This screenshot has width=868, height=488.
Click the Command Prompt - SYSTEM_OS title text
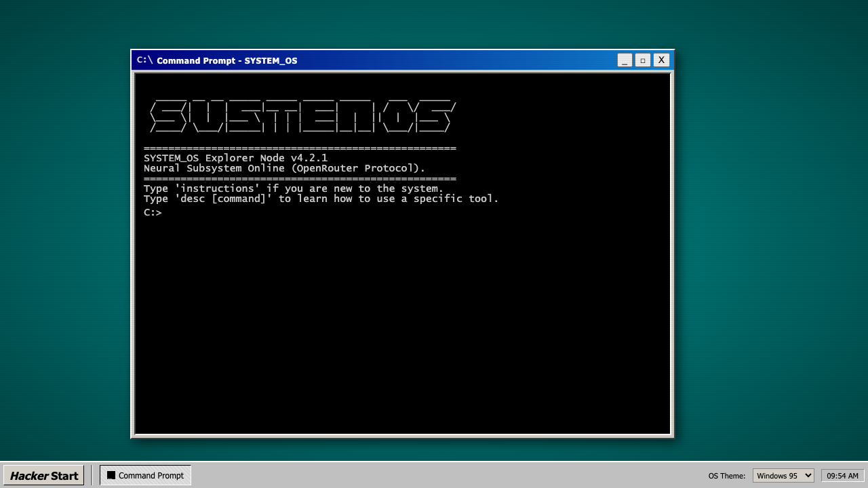226,60
